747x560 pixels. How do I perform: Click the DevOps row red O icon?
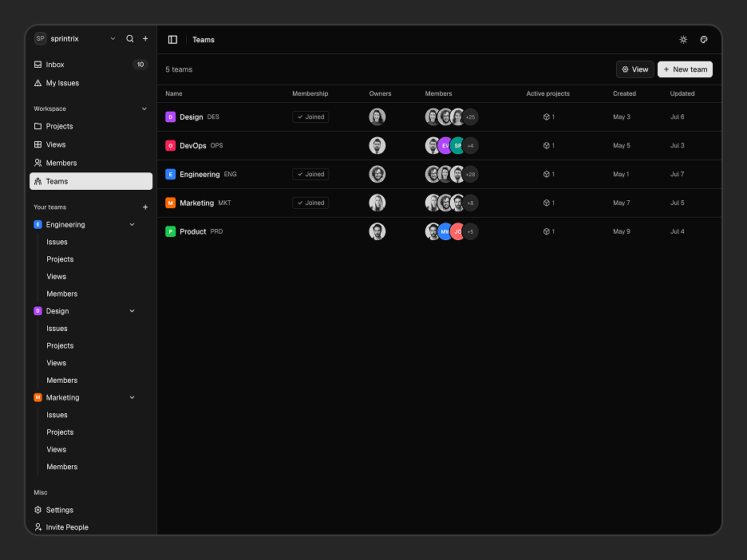click(x=171, y=145)
